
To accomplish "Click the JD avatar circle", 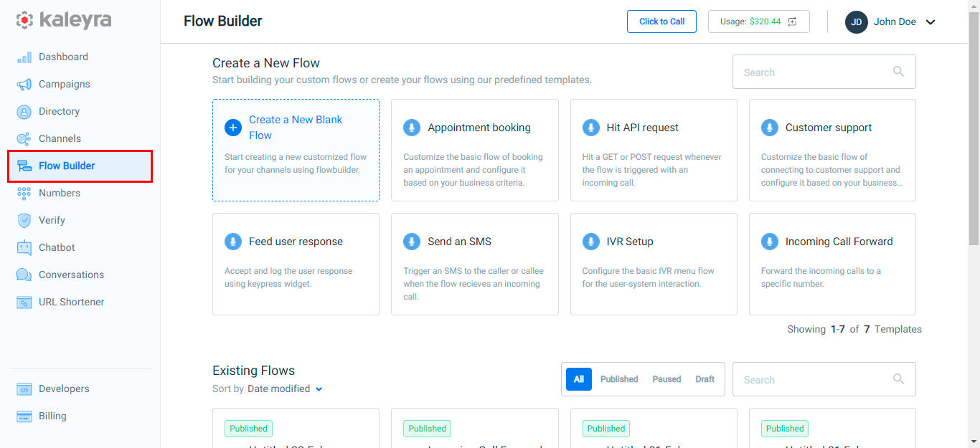I will coord(857,22).
